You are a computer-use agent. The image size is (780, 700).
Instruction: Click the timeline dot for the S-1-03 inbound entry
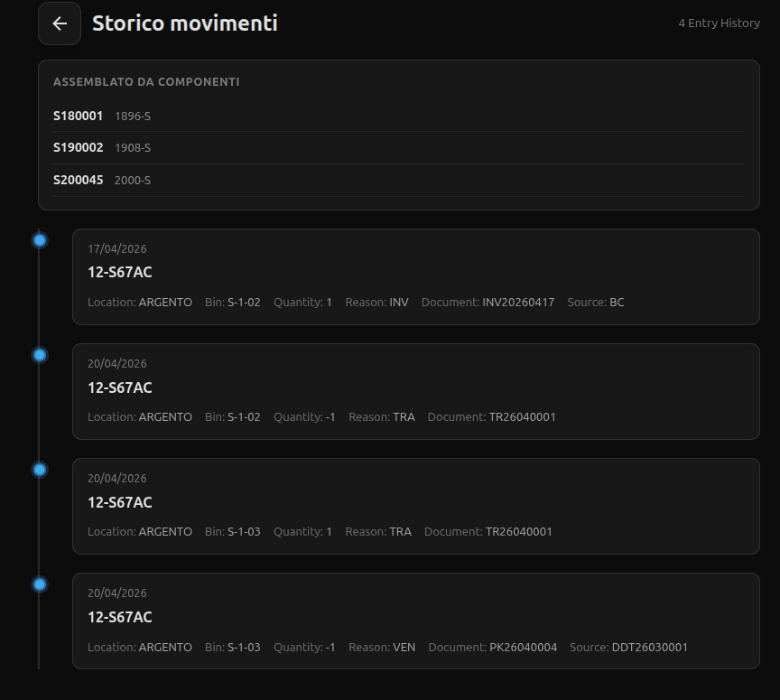click(x=39, y=469)
